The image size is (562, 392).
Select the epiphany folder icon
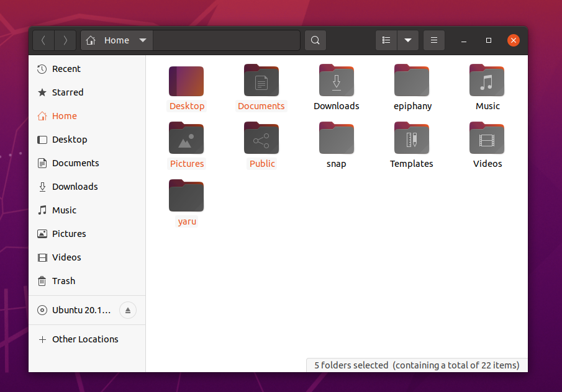[x=412, y=80]
